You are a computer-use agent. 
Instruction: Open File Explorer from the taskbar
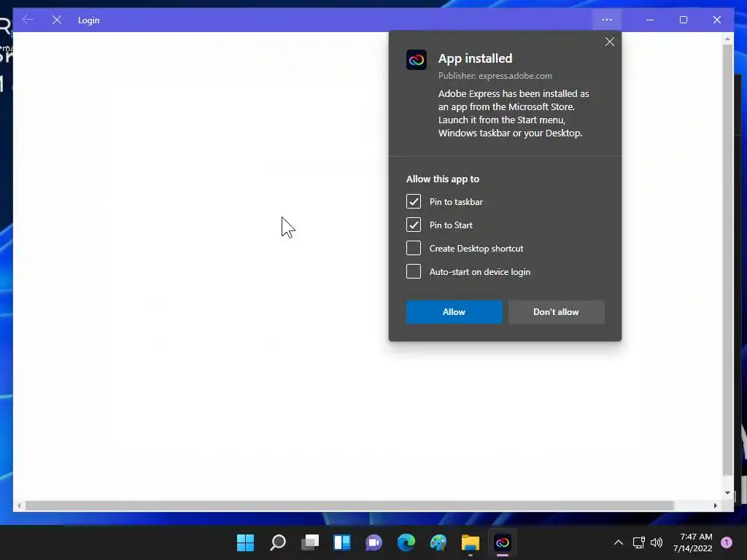tap(471, 542)
